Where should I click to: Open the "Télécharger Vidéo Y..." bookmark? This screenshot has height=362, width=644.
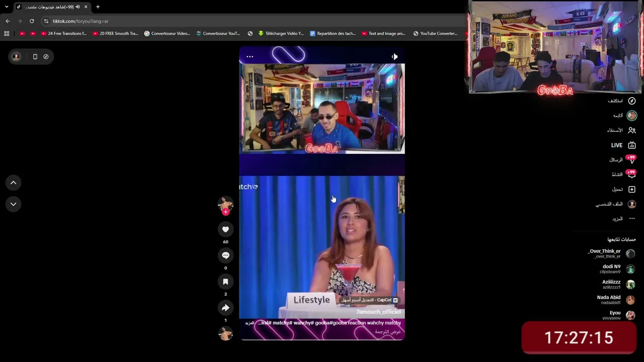pyautogui.click(x=281, y=34)
